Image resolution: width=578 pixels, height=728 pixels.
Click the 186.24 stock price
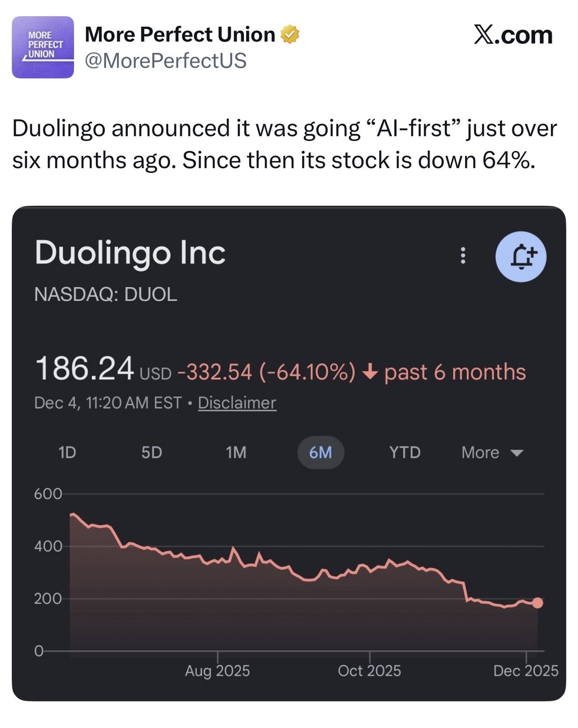click(84, 369)
